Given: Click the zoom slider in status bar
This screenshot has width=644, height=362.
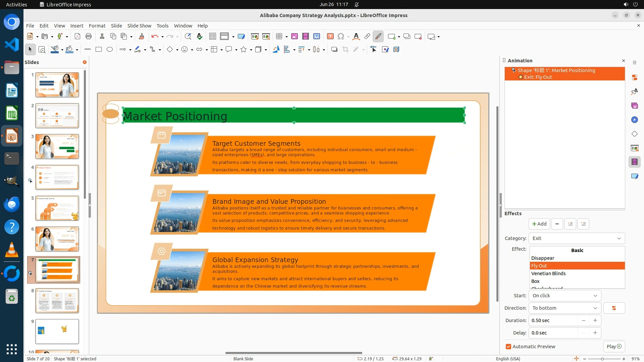Looking at the screenshot, I should click(x=602, y=359).
